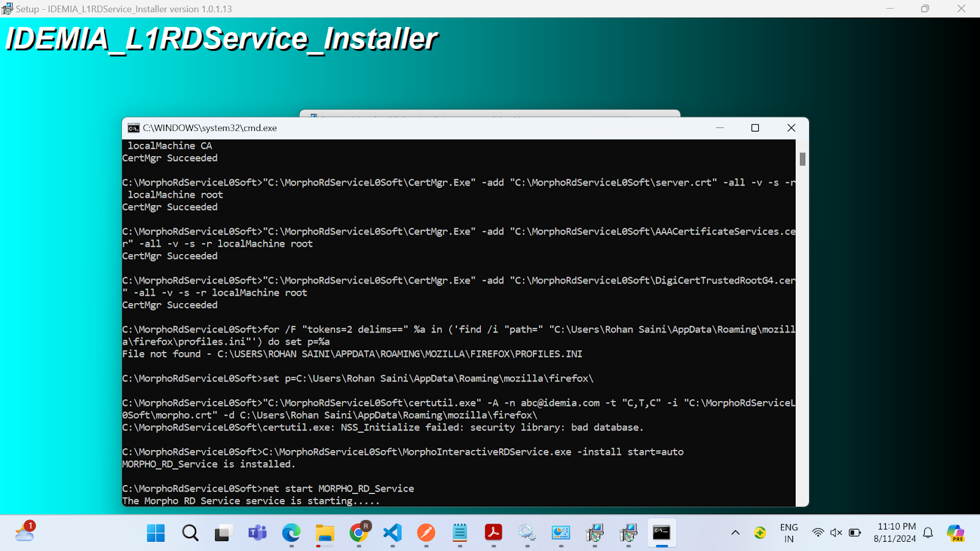Viewport: 980px width, 551px height.
Task: Open Adobe Acrobat from the taskbar
Action: pos(494,533)
